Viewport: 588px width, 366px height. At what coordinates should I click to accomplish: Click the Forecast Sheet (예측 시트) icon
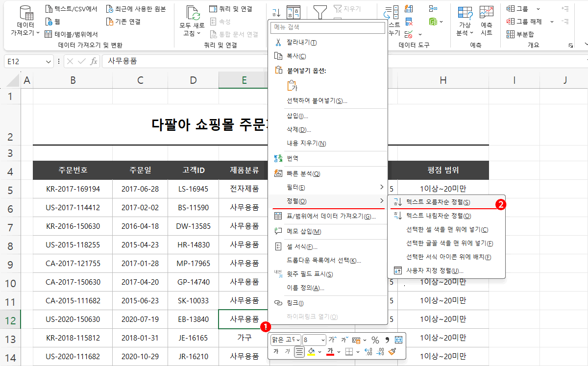tap(487, 13)
